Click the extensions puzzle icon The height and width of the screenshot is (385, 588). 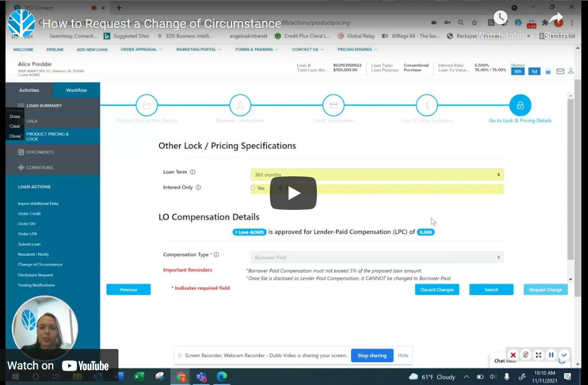pos(545,23)
